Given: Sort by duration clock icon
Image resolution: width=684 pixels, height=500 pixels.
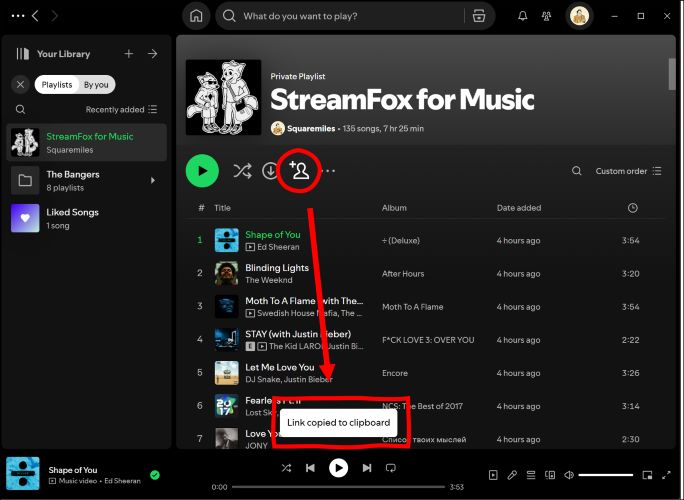Looking at the screenshot, I should point(633,208).
